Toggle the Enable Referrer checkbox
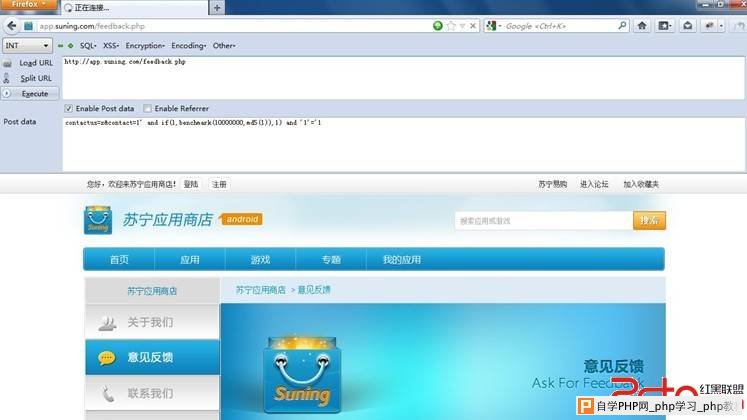This screenshot has height=420, width=747. (148, 109)
